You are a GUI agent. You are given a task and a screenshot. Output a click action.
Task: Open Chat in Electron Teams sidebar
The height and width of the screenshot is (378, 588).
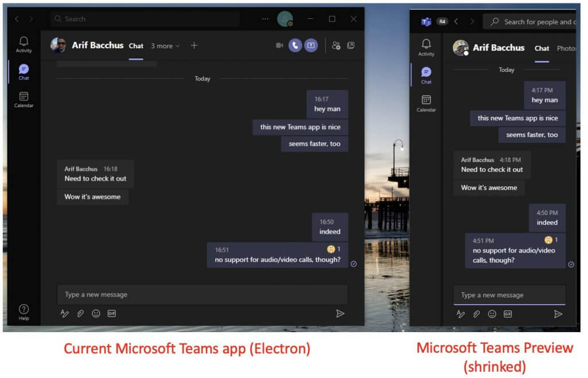click(x=24, y=72)
